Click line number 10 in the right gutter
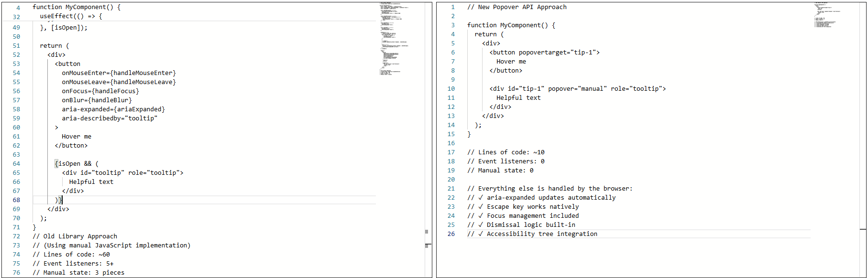 click(x=451, y=89)
